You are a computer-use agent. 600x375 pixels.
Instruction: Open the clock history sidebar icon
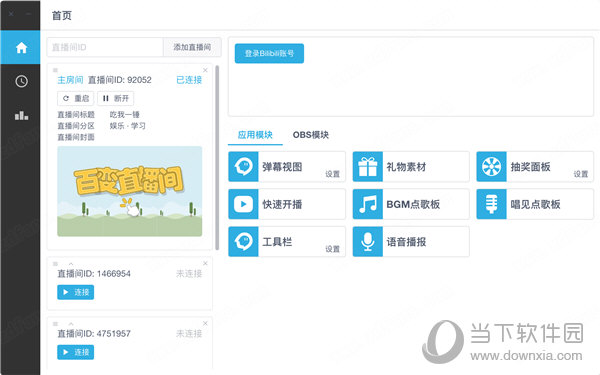[21, 81]
